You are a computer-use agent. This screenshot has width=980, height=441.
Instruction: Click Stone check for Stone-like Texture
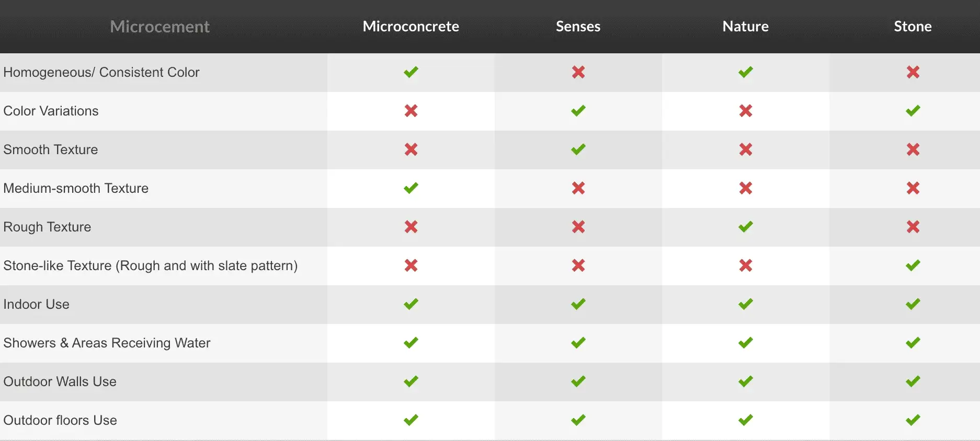[913, 265]
